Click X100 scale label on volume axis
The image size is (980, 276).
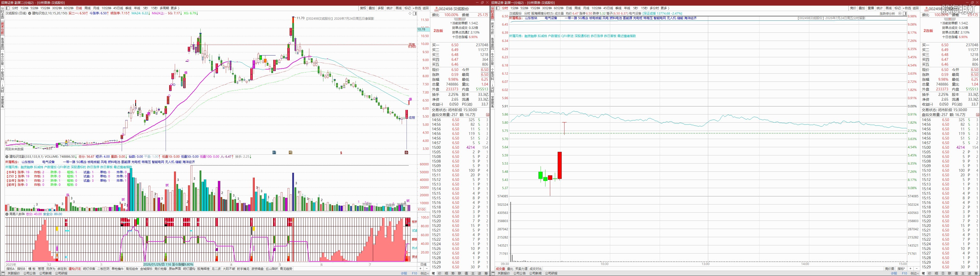pos(422,209)
